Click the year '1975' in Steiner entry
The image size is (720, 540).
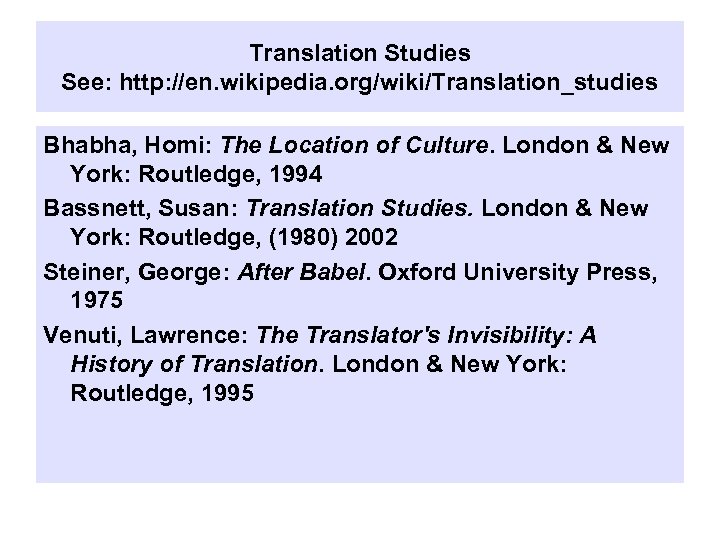tap(94, 301)
